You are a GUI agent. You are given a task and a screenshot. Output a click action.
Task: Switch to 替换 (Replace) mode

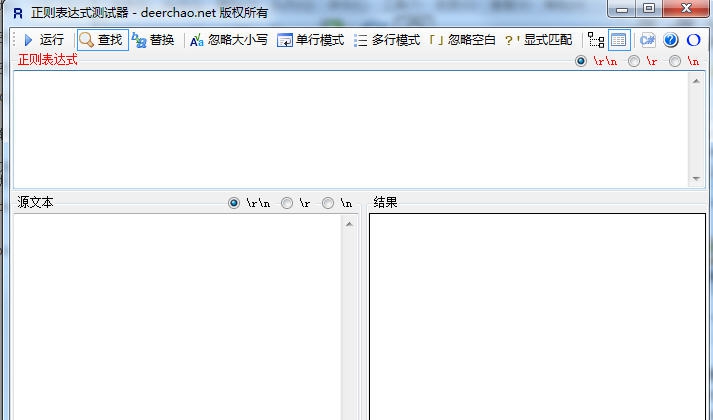click(153, 40)
